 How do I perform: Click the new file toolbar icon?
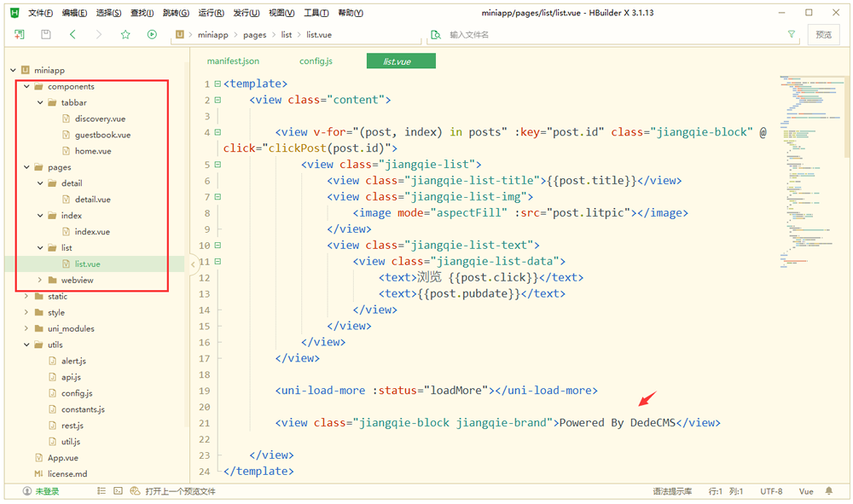(x=20, y=35)
